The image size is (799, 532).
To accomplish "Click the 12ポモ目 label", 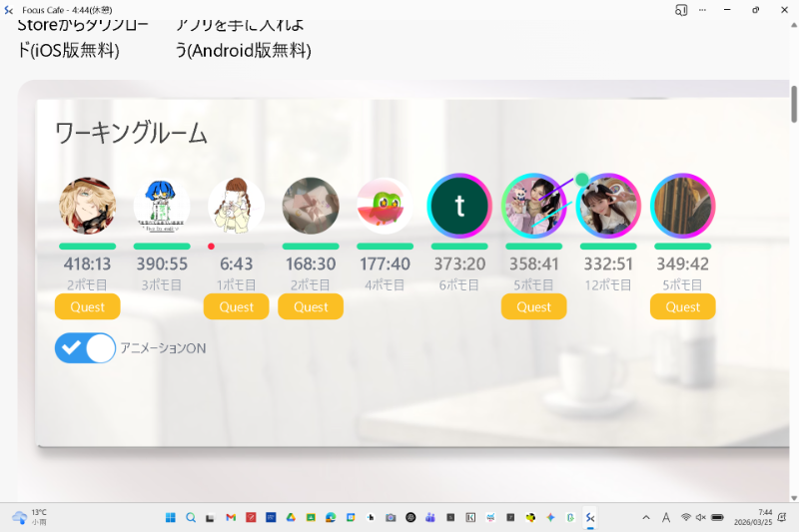I will [608, 285].
